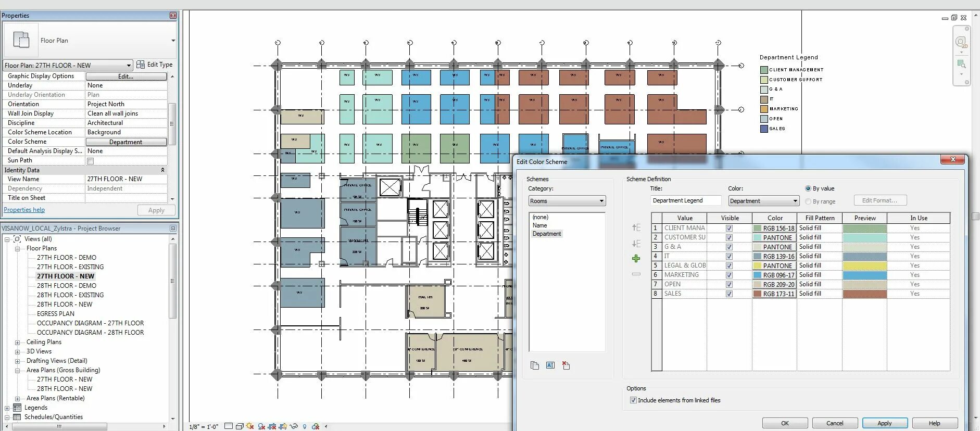This screenshot has width=980, height=431.
Task: Click the zoom in region navigation tool
Action: pyautogui.click(x=961, y=64)
